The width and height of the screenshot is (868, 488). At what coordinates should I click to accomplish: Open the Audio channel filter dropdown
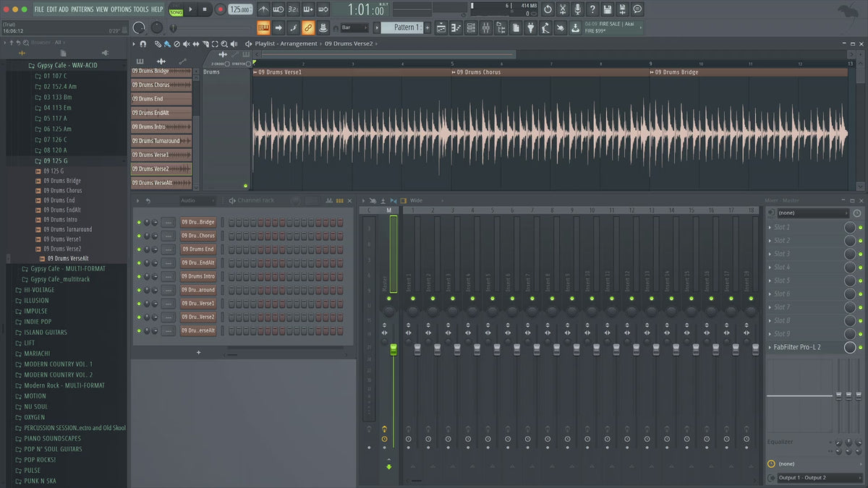[197, 200]
